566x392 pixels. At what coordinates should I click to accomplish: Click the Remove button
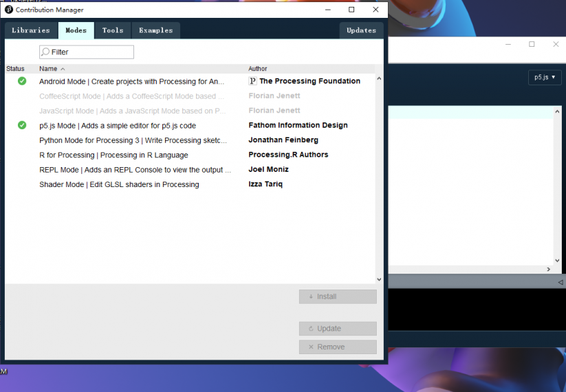click(338, 347)
